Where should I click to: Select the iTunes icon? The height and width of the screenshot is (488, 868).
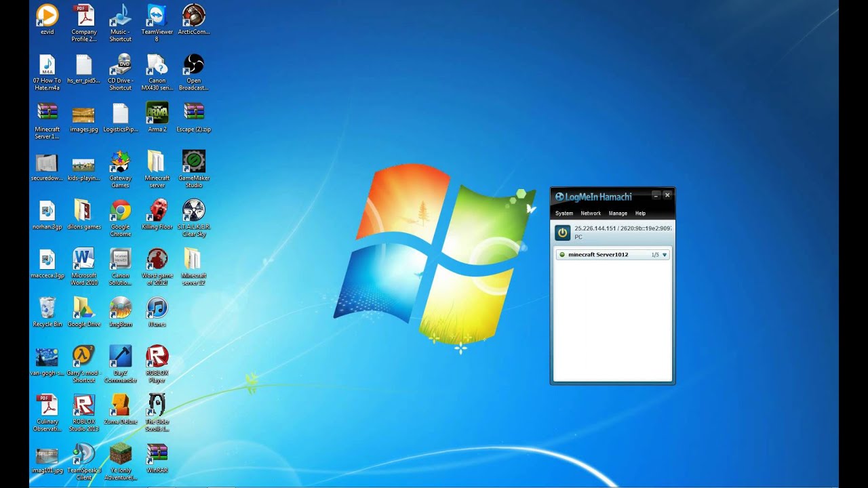point(157,308)
